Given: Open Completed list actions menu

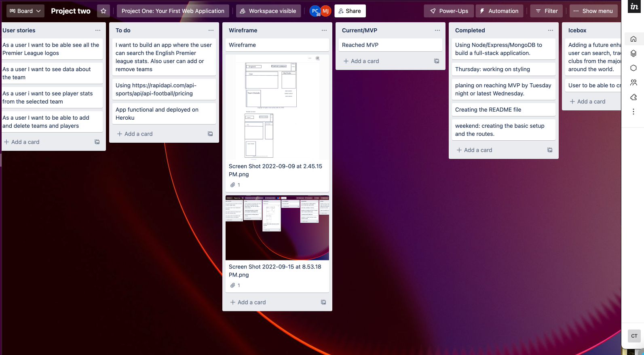Looking at the screenshot, I should tap(551, 30).
